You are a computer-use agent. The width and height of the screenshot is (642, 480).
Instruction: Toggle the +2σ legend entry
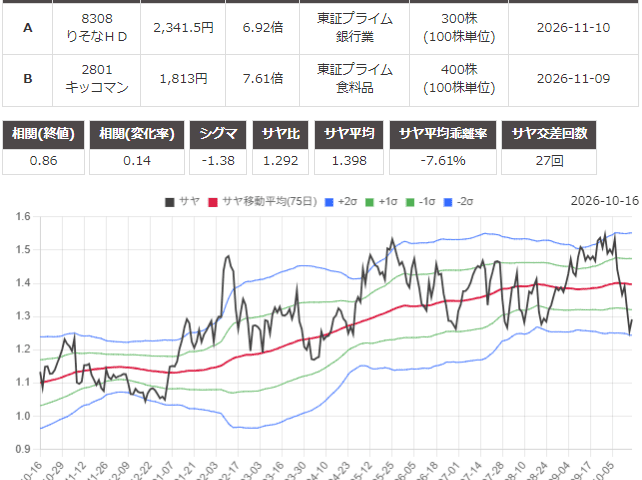(x=341, y=202)
